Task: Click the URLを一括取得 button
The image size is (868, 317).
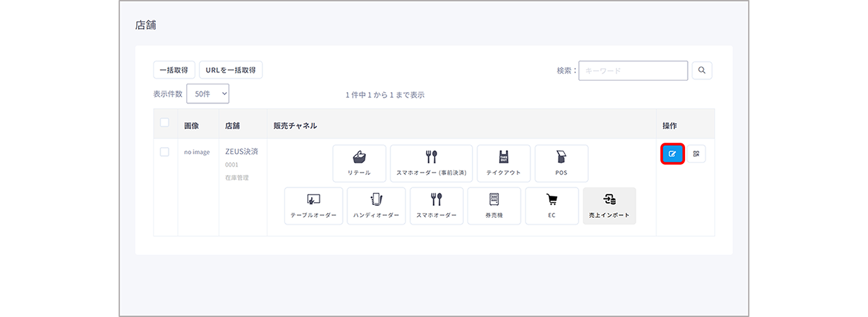Action: pos(231,70)
